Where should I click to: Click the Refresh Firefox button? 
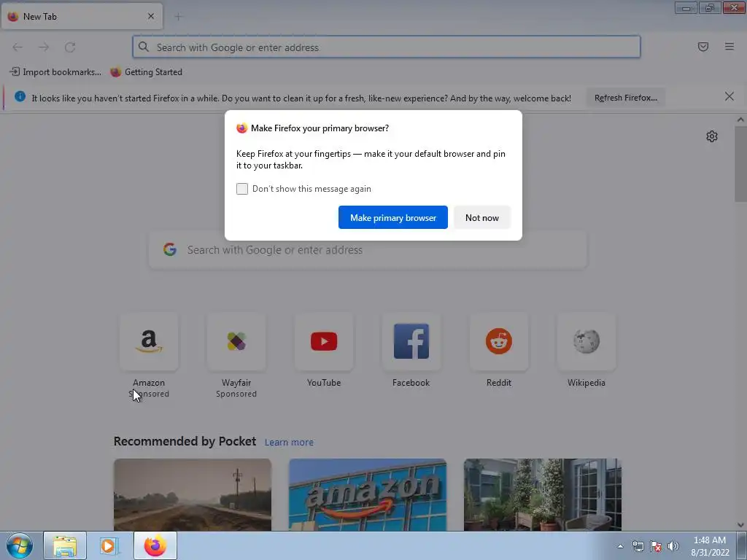point(625,98)
